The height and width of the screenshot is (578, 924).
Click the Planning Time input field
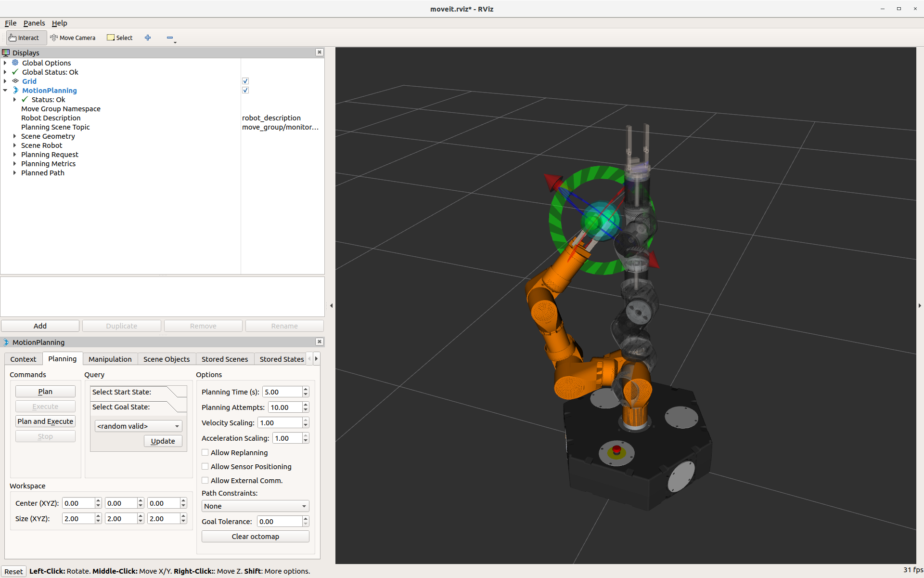282,392
